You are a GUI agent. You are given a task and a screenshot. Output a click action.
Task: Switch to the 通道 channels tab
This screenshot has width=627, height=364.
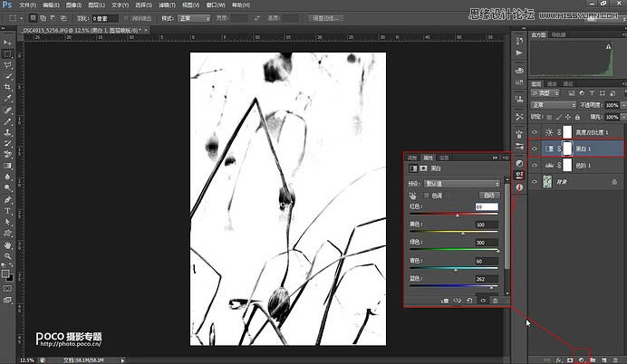point(554,83)
